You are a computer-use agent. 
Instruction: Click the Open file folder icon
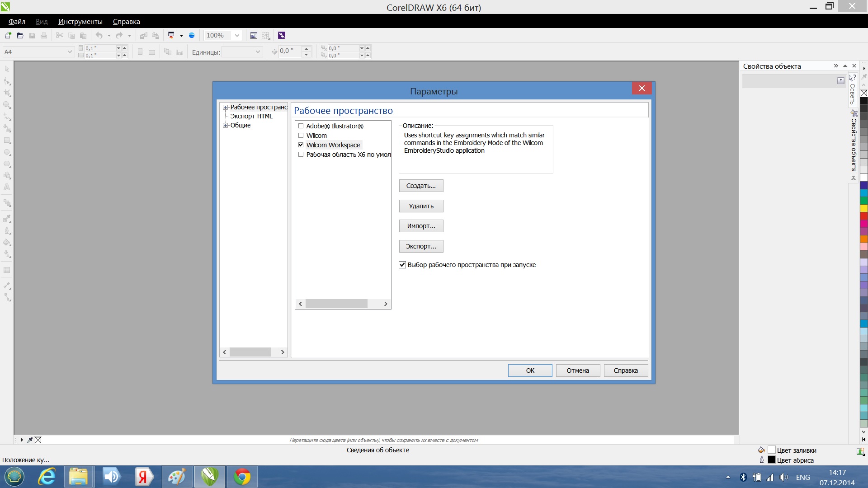click(20, 35)
